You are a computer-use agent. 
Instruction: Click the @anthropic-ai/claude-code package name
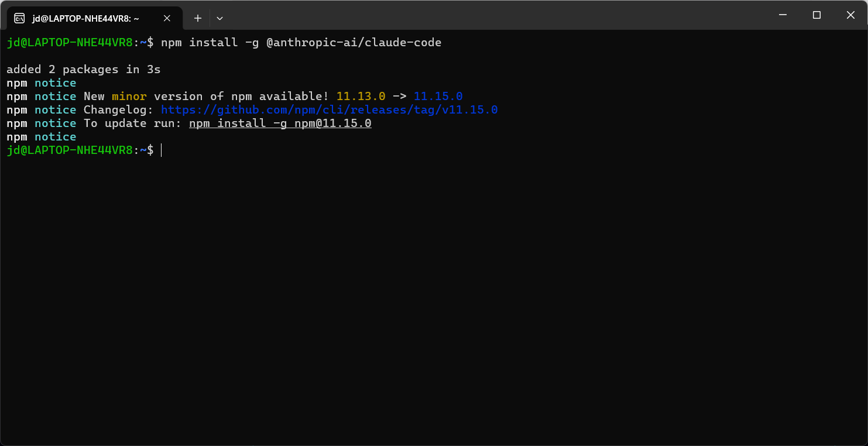(354, 43)
